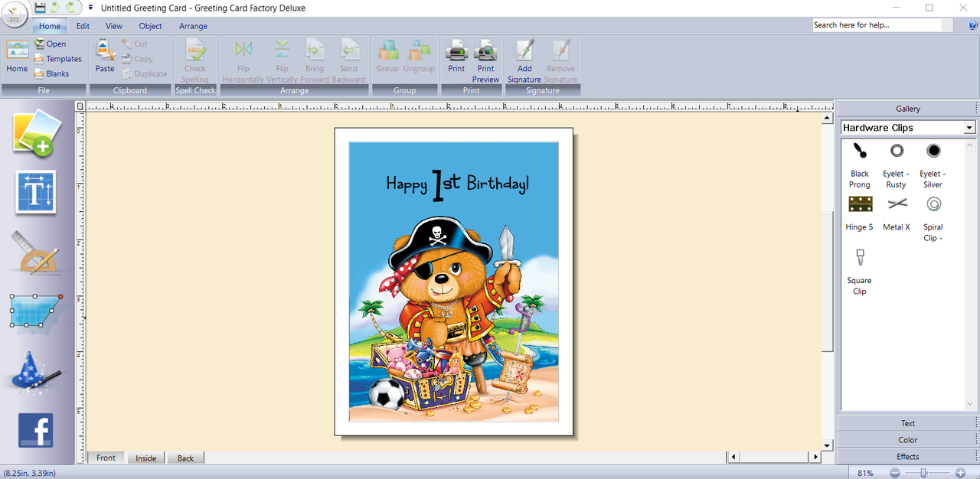This screenshot has height=479, width=980.
Task: Open the Object ribbon tab
Action: [x=150, y=26]
